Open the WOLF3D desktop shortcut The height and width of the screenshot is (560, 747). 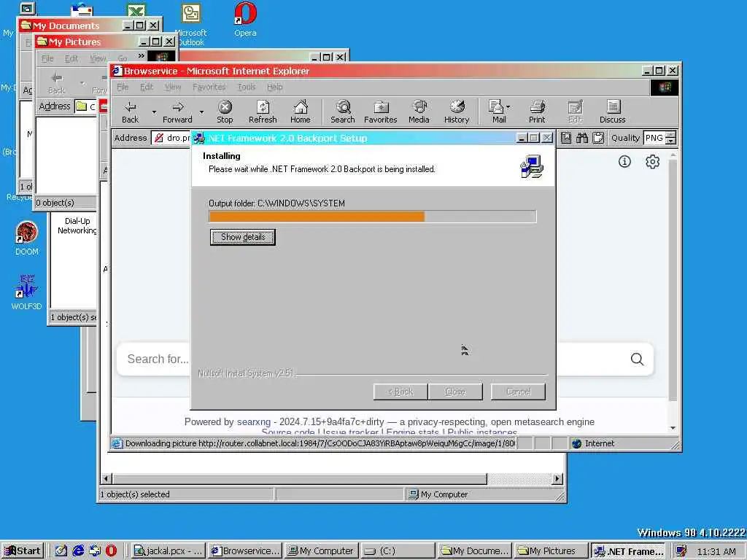click(x=27, y=292)
